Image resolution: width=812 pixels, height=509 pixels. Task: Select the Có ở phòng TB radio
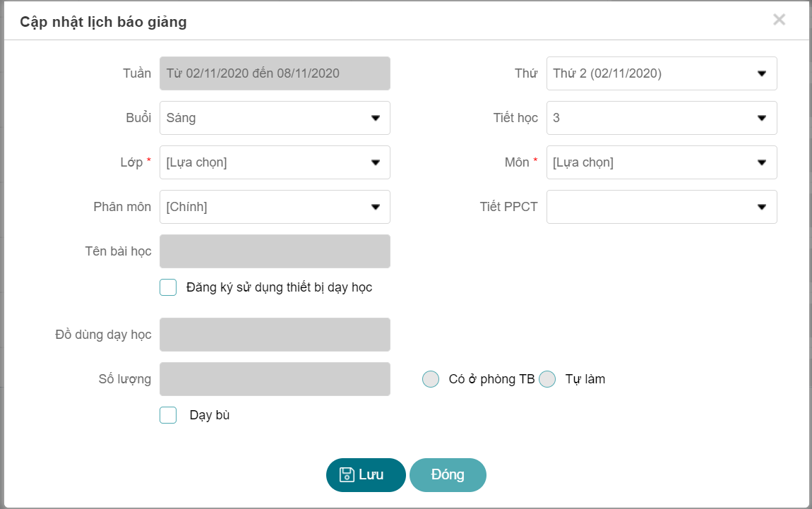coord(430,379)
